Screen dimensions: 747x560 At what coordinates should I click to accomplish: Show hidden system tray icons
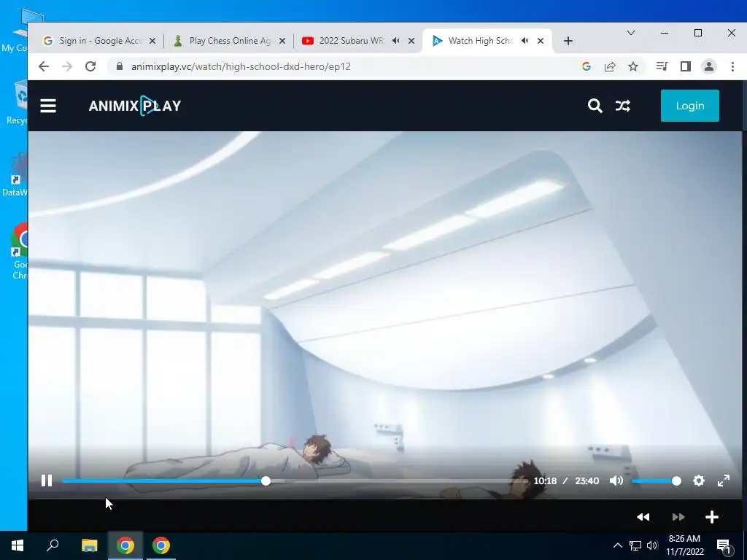click(x=617, y=545)
